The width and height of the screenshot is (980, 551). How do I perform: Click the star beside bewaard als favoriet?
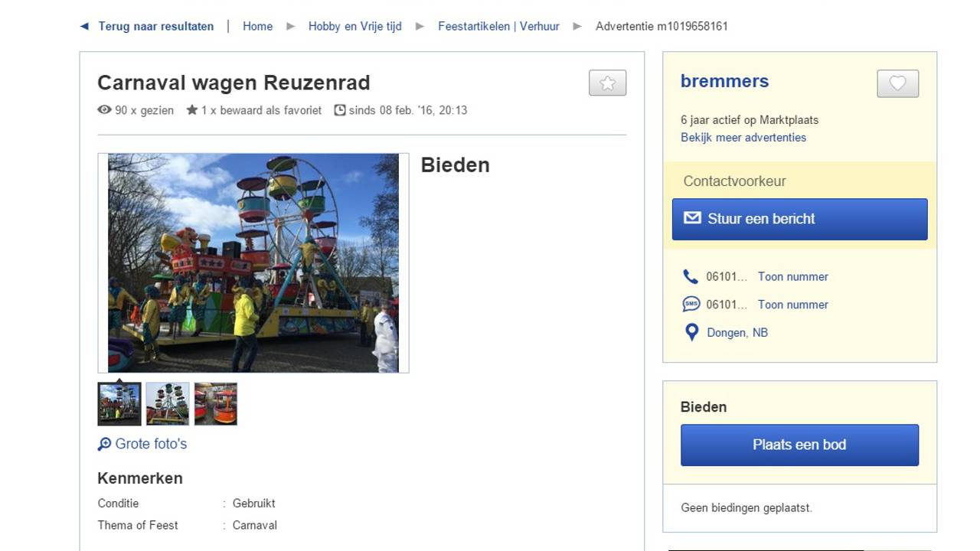pos(191,109)
